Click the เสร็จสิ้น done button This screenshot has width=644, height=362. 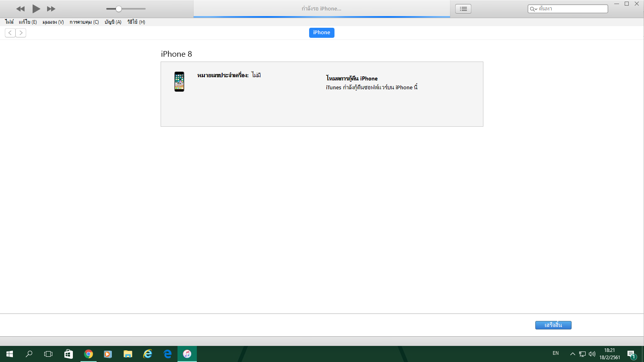coord(553,325)
